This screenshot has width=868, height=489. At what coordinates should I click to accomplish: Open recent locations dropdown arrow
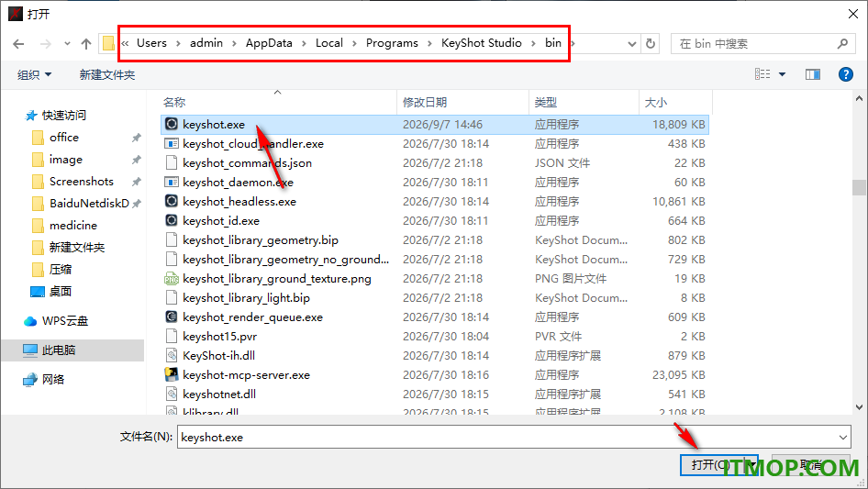(x=67, y=44)
